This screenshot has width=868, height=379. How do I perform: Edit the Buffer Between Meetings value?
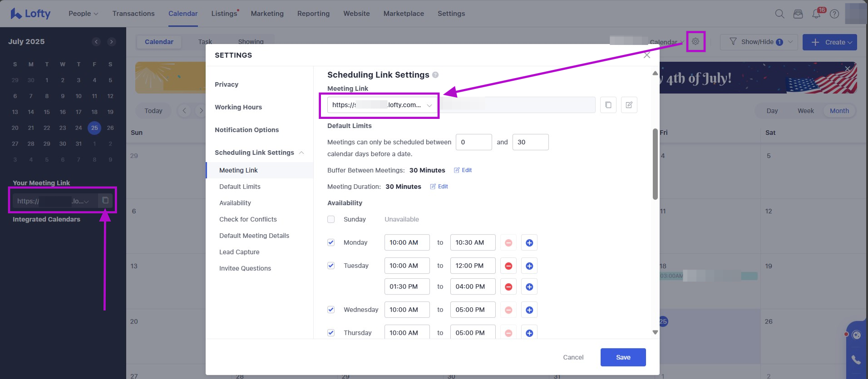(463, 170)
